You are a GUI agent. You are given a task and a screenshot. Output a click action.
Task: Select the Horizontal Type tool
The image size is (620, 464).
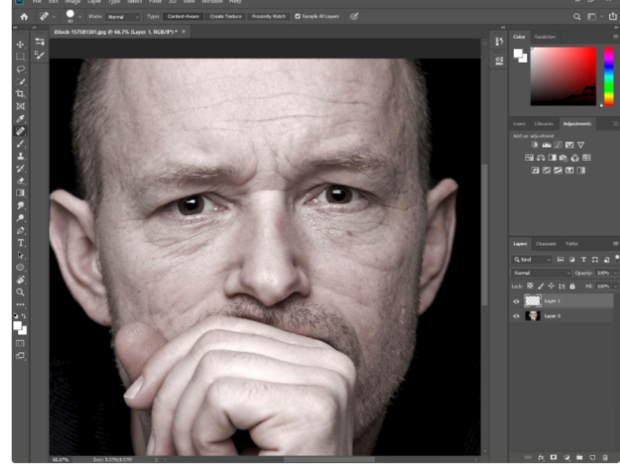click(x=21, y=243)
